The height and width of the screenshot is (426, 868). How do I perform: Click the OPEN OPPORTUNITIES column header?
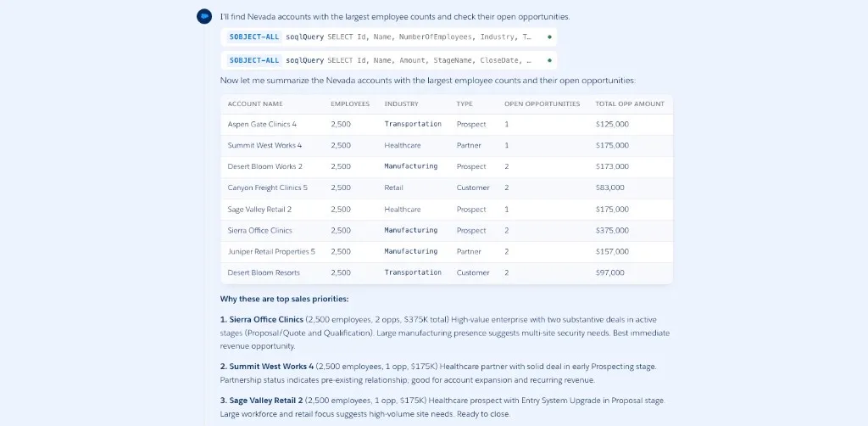(542, 104)
